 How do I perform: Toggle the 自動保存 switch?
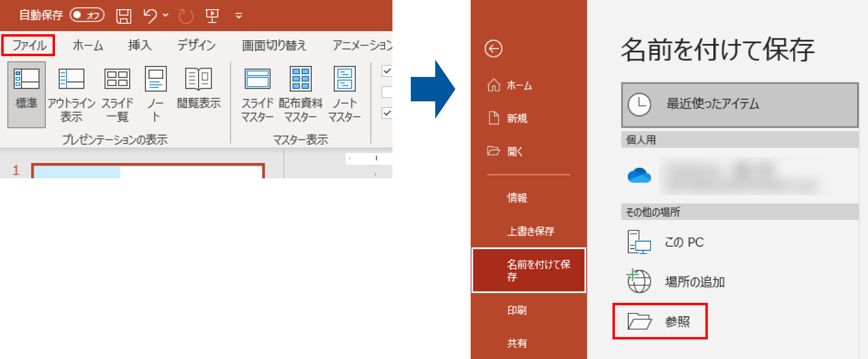[x=87, y=15]
